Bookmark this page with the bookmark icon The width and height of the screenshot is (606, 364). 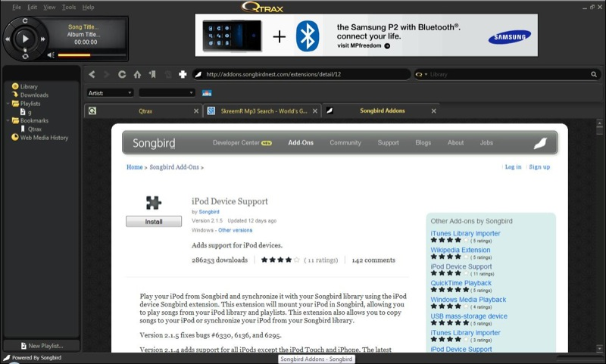tap(152, 74)
